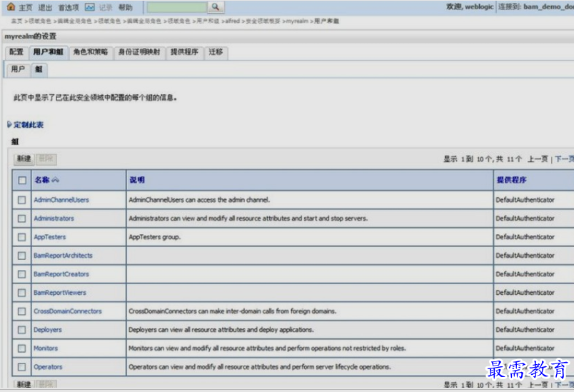Check the Operators row checkbox
The width and height of the screenshot is (574, 392).
coord(22,367)
